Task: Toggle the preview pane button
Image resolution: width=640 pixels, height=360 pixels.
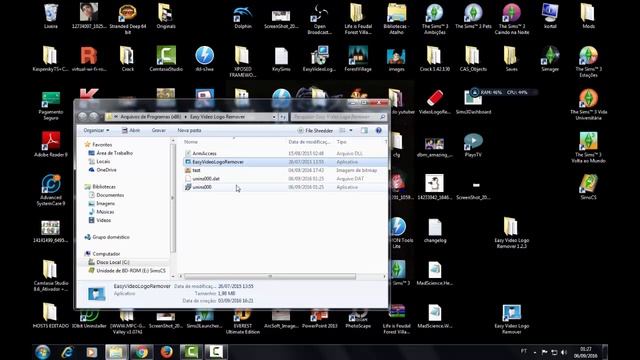Action: (364, 131)
